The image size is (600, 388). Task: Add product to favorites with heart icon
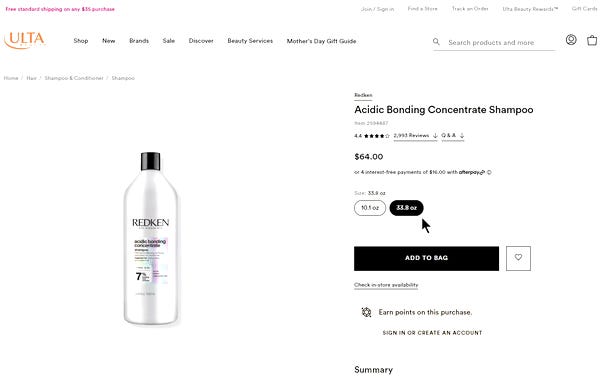tap(518, 258)
